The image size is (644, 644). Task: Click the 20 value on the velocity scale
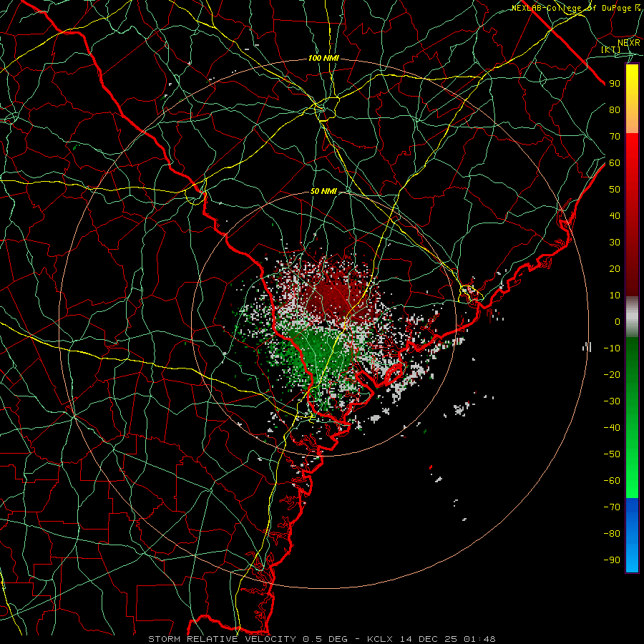coord(615,268)
